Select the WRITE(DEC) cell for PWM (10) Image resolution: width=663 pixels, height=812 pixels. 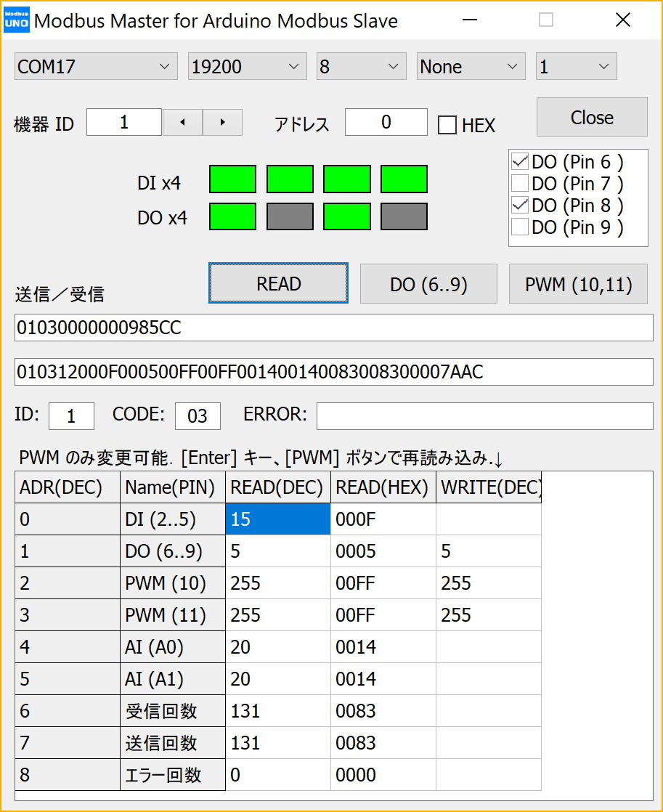coord(489,583)
